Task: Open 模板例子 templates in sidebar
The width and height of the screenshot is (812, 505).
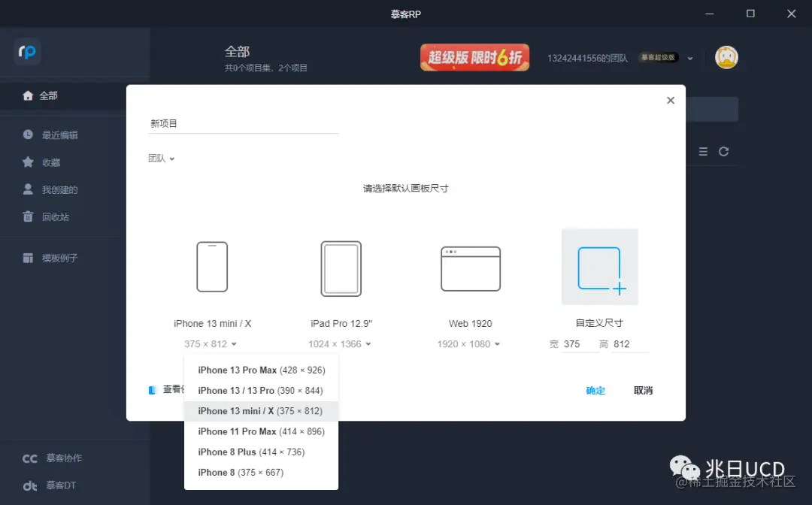Action: pos(50,258)
